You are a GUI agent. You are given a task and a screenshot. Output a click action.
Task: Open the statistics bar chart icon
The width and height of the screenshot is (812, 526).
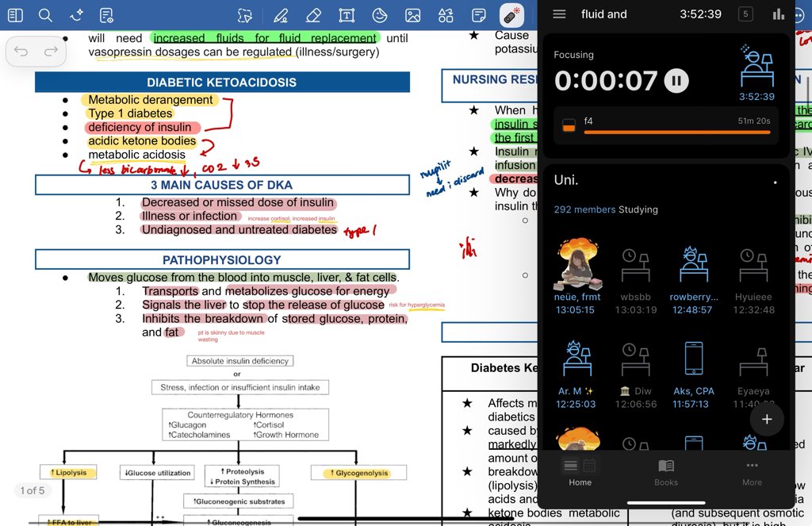(779, 14)
